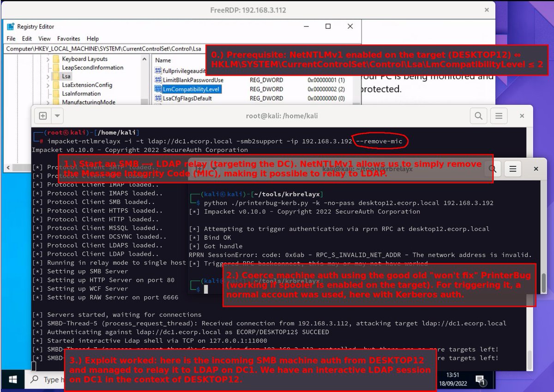Expand the Keyboard Layouts registry key
The width and height of the screenshot is (554, 392).
[48, 59]
